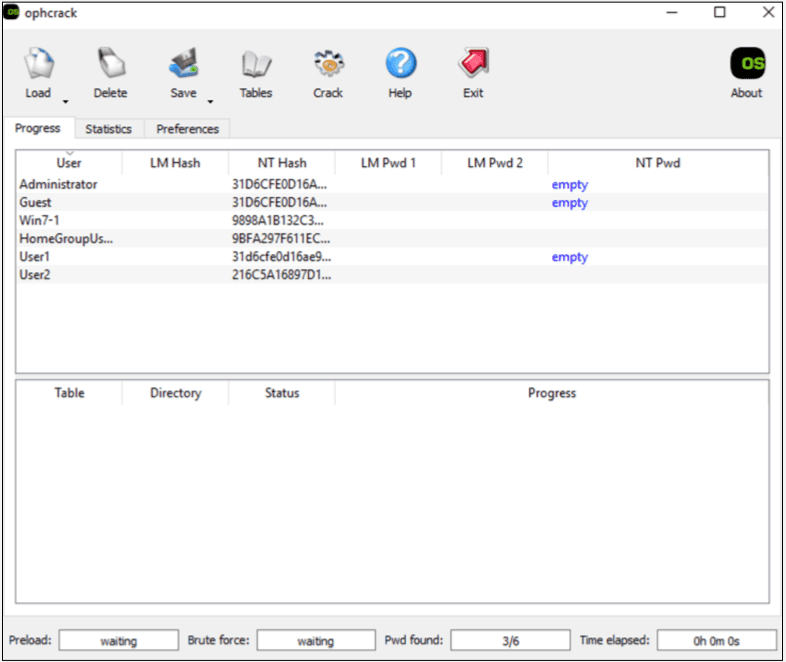Sort by the User column header

(69, 163)
